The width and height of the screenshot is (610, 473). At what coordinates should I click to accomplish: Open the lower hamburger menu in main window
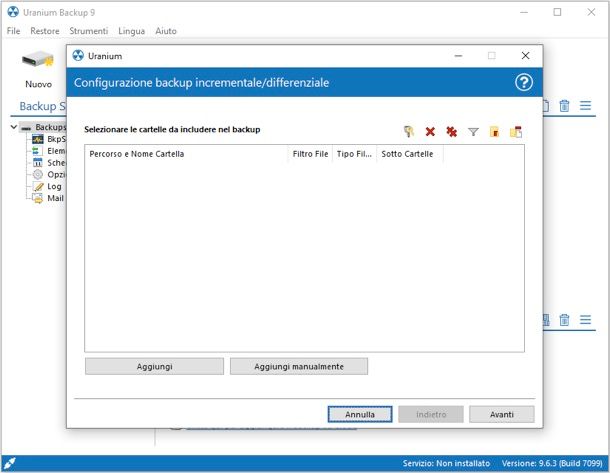click(x=585, y=319)
